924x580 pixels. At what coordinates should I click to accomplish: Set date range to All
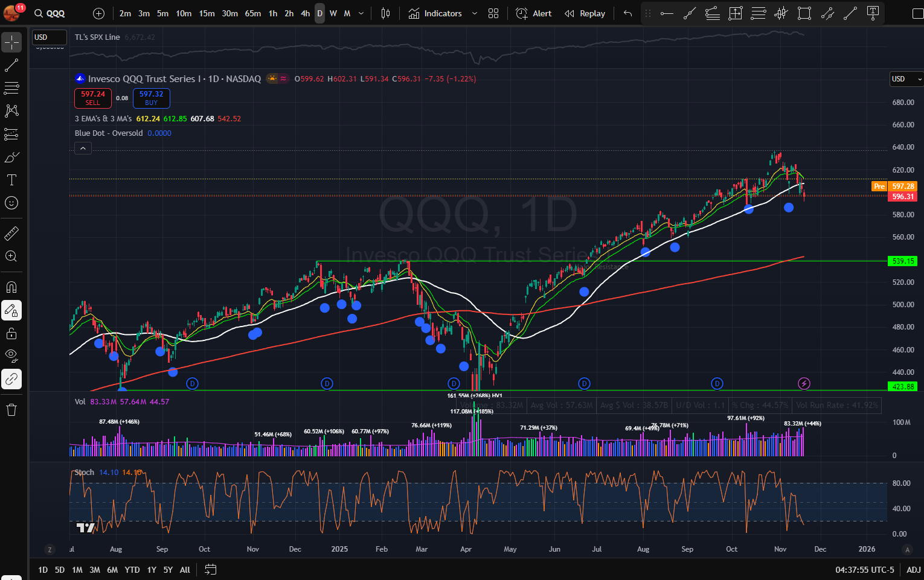[x=185, y=570]
